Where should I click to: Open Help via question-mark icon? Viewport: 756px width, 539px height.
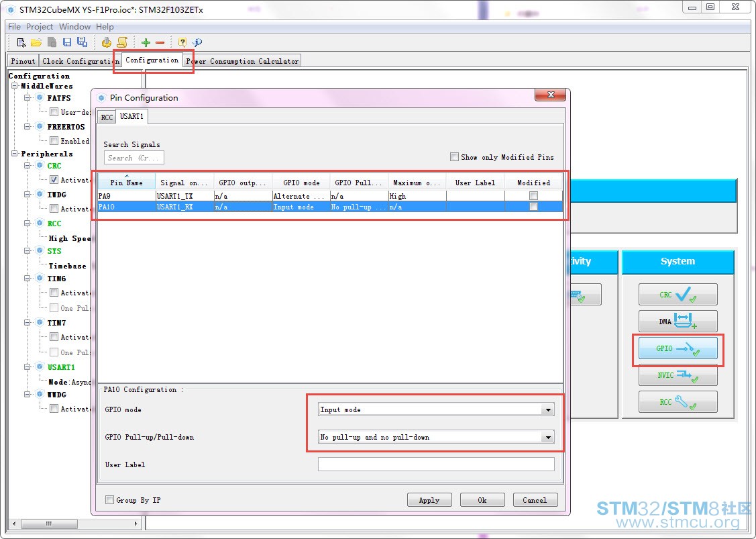(182, 42)
